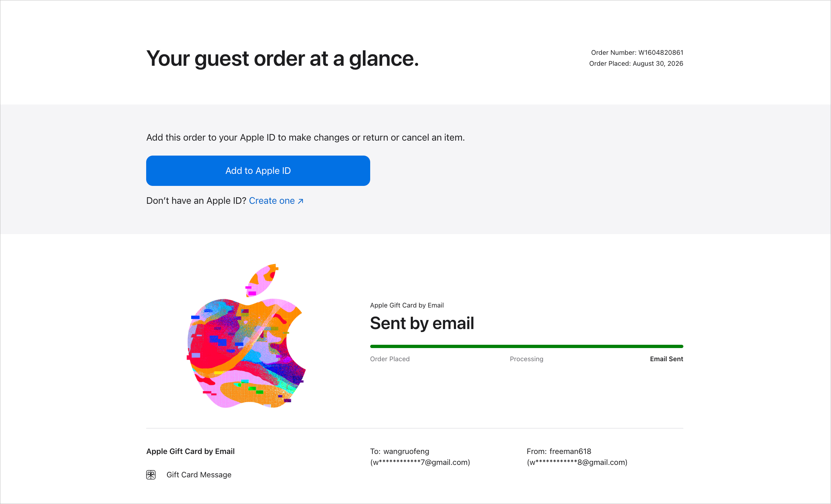Click the Your guest order at a glance heading
Screen dimensions: 831x504
point(282,59)
